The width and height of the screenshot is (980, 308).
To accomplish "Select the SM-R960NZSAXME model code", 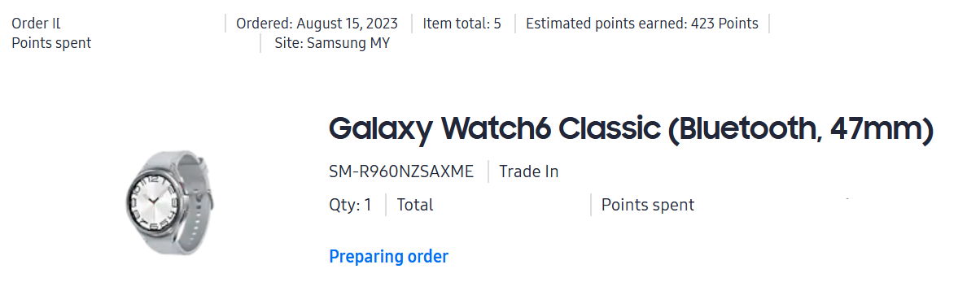I will tap(401, 171).
